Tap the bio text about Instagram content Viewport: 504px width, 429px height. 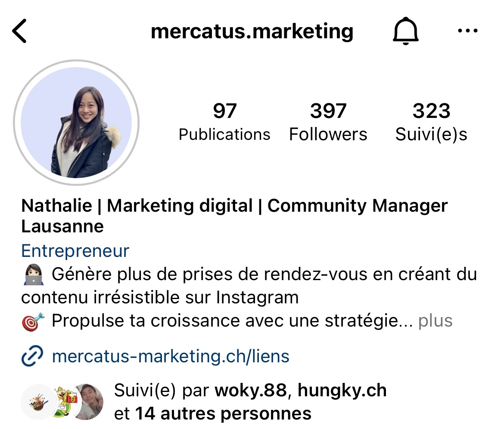[x=249, y=286]
